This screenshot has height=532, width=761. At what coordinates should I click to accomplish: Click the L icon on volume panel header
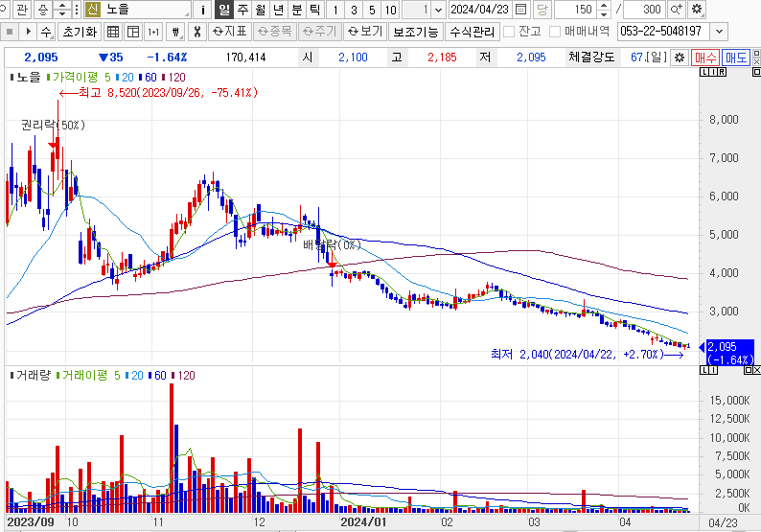coord(704,370)
